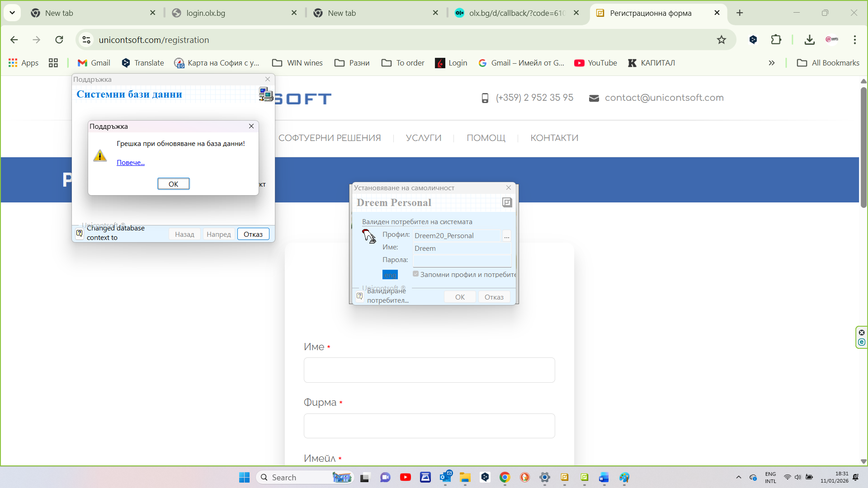868x488 pixels.
Task: Expand the hidden bookmarks overflow chevron
Action: 771,63
